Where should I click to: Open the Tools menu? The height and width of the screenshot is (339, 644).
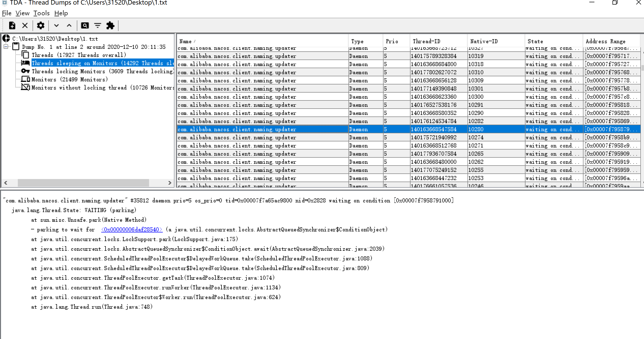click(x=41, y=13)
